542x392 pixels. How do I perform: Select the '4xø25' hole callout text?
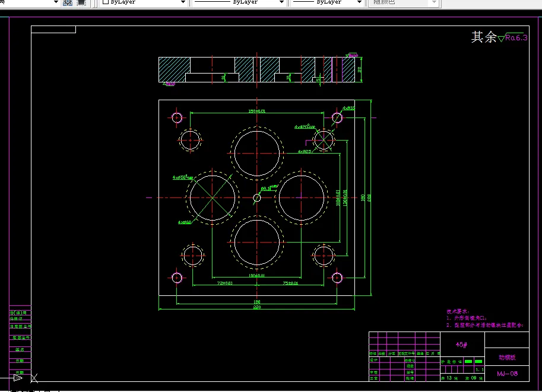tap(305, 151)
